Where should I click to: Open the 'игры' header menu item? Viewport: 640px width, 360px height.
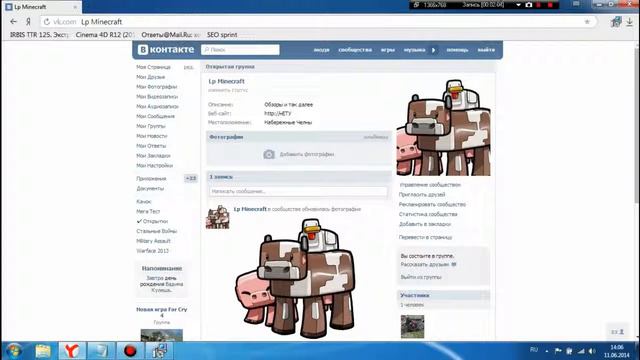click(388, 50)
